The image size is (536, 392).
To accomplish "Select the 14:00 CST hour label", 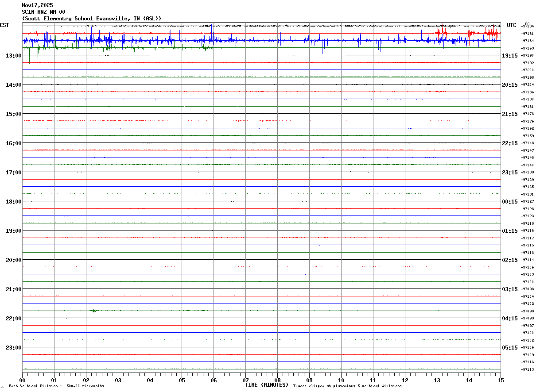I will tap(14, 85).
